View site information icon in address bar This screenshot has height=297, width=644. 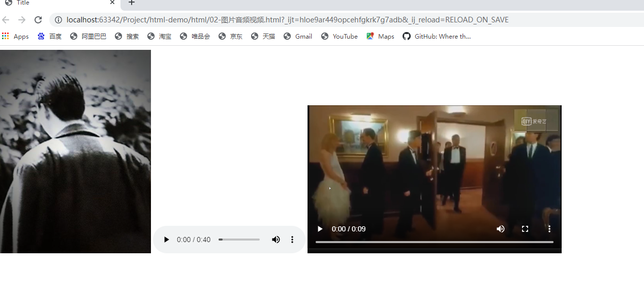point(58,20)
